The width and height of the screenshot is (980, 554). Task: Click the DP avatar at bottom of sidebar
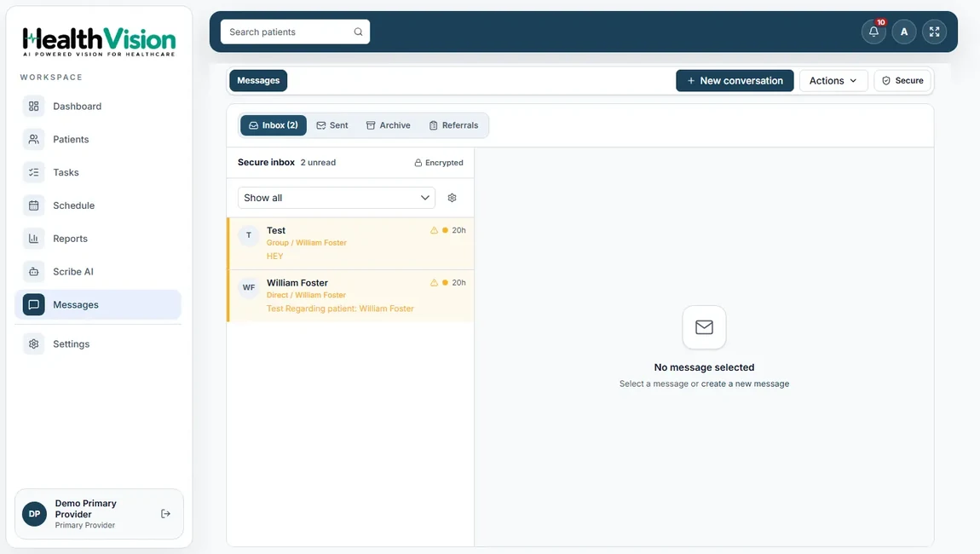(x=34, y=514)
